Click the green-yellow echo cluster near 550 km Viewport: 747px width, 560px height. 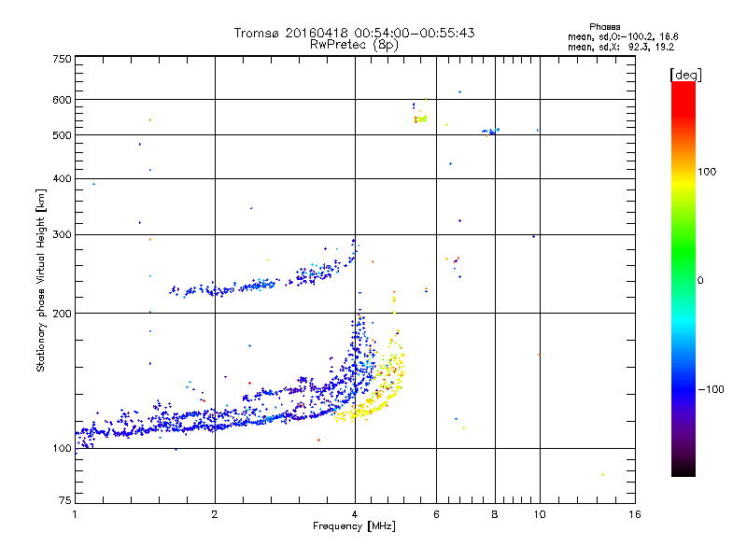[420, 119]
